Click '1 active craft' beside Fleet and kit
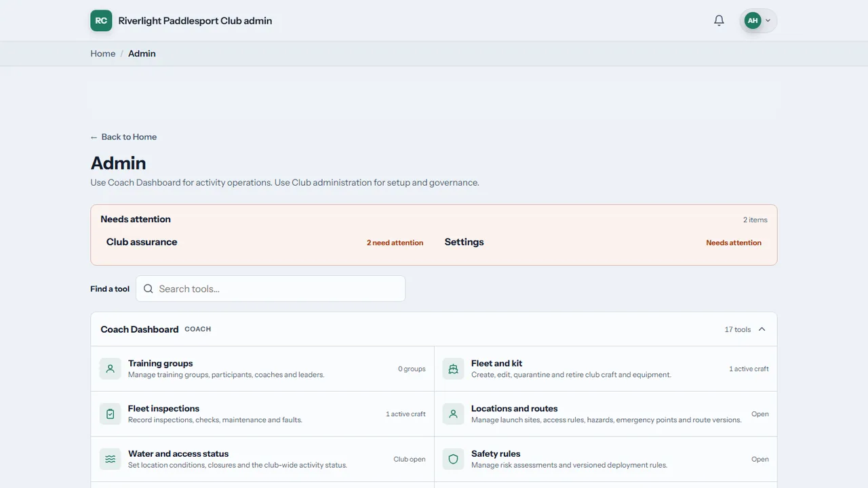 (x=749, y=369)
